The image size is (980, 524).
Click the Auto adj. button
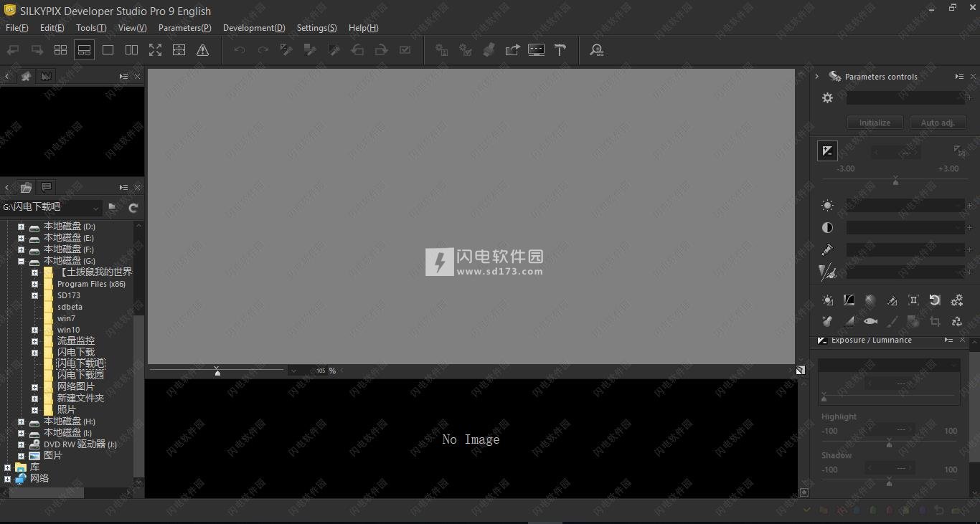pos(938,123)
